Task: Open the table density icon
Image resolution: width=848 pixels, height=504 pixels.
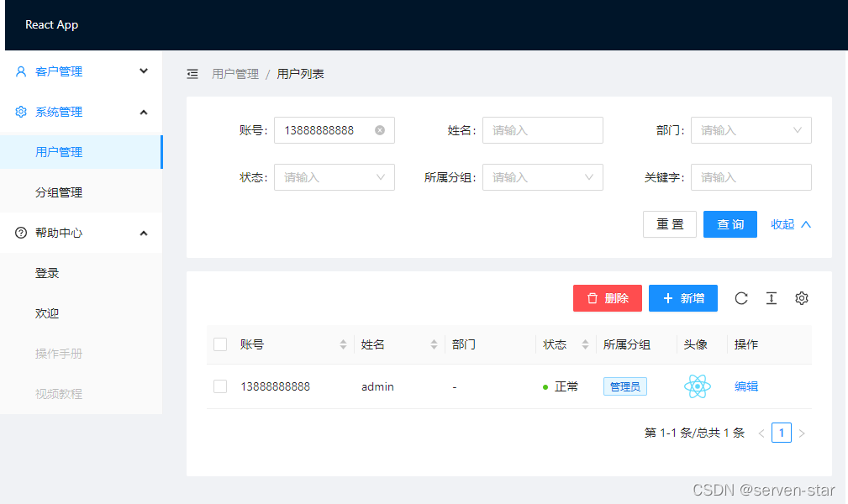Action: point(772,298)
